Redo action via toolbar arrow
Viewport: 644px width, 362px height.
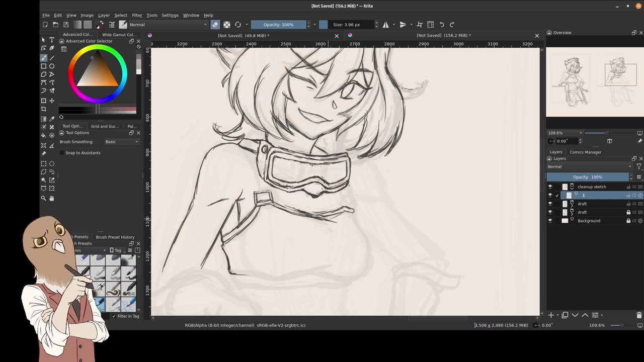coord(452,25)
